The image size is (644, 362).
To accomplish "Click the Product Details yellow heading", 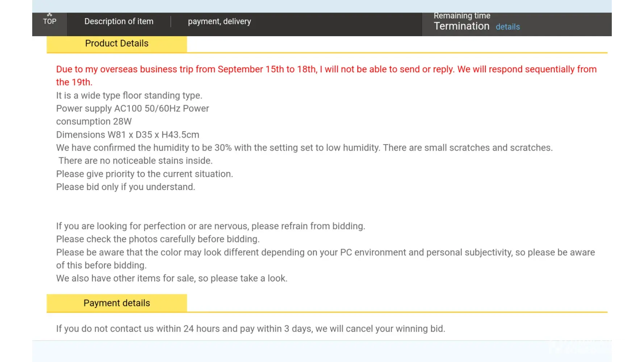I will tap(117, 43).
